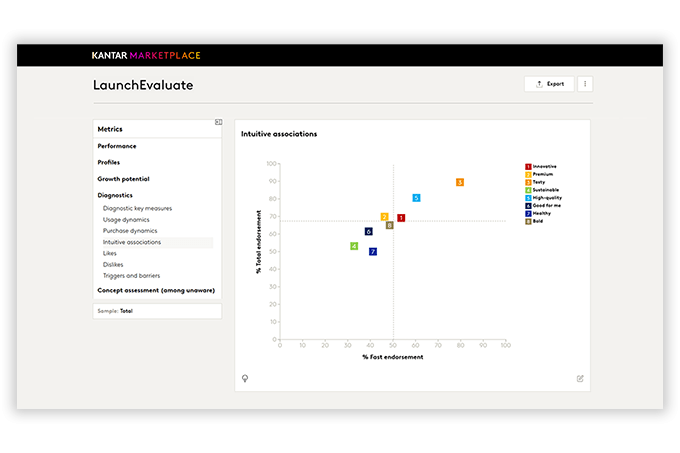Click the lightbulb insights icon
The image size is (680, 453).
coord(245,378)
